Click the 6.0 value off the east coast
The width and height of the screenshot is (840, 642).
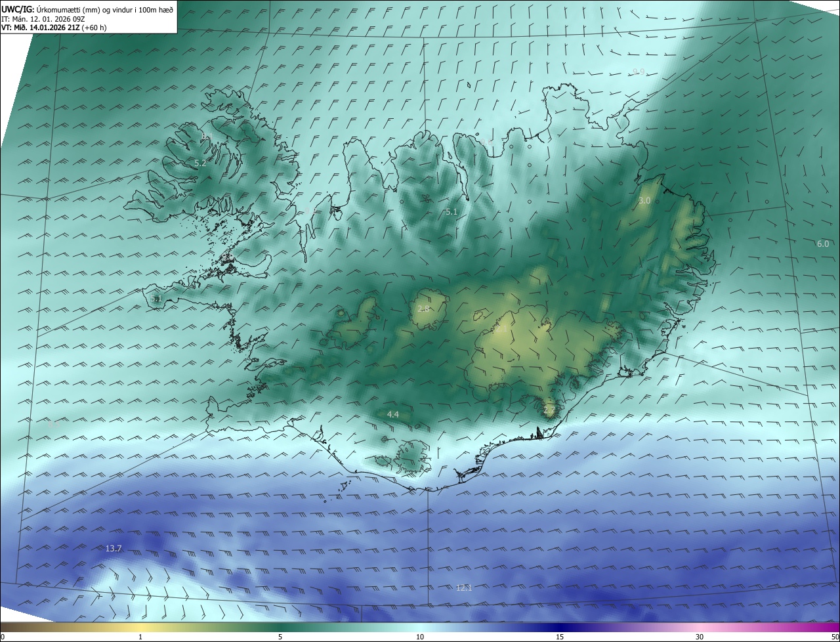coord(822,244)
